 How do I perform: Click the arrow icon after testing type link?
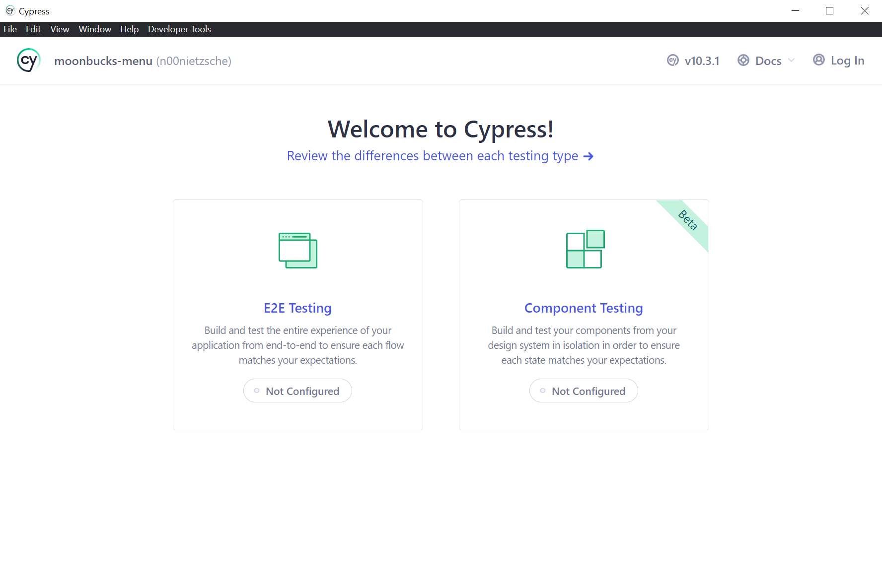tap(588, 156)
